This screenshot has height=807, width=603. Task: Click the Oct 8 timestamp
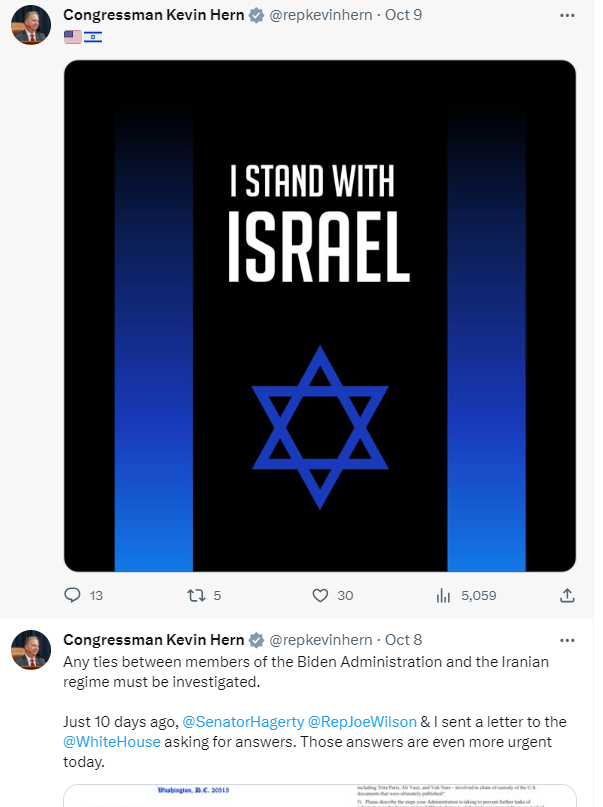click(x=404, y=639)
